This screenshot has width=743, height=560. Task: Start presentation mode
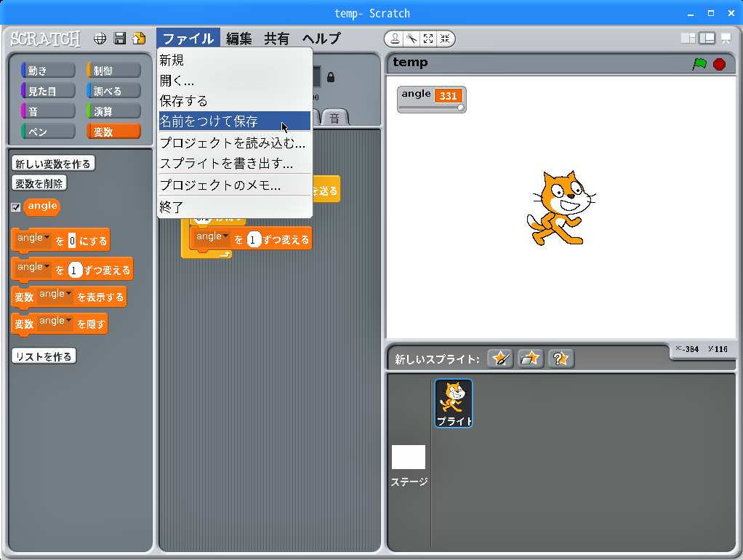point(726,39)
